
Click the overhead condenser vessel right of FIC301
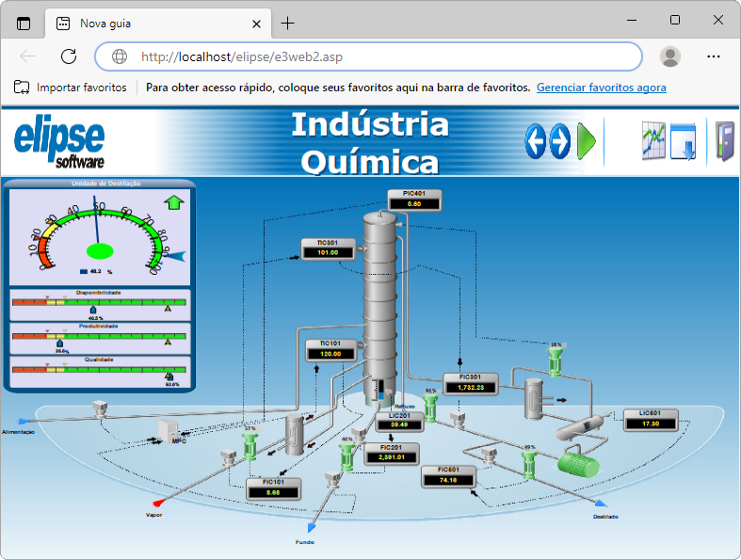(x=534, y=399)
